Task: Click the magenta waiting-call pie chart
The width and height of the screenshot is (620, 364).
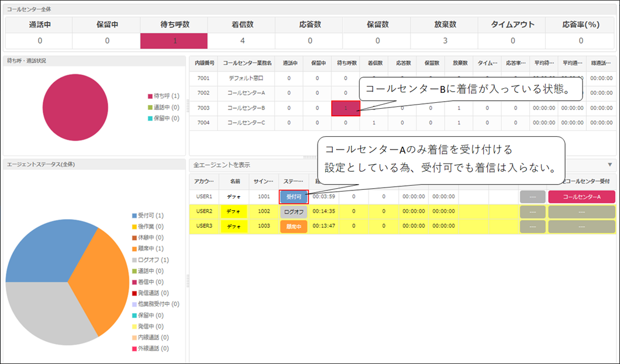Action: click(x=75, y=108)
